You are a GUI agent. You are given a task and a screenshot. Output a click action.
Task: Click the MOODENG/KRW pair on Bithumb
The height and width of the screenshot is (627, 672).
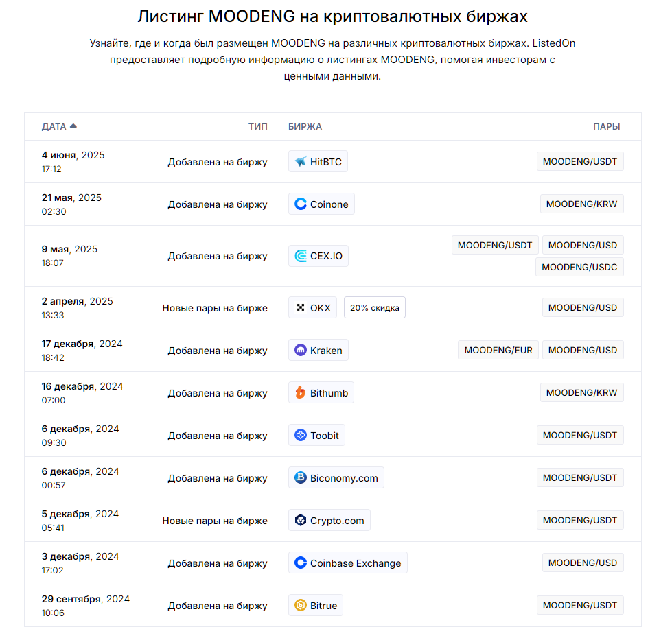(x=582, y=393)
